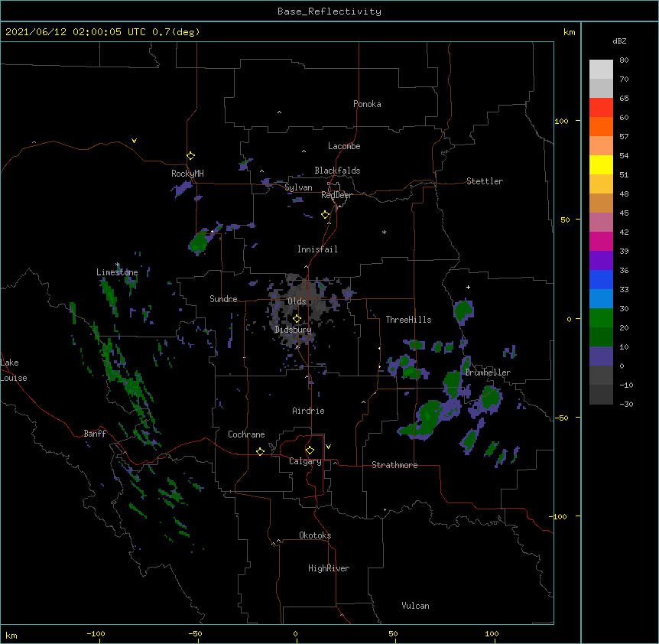This screenshot has width=659, height=644.
Task: Select the Stettler label
Action: [485, 181]
